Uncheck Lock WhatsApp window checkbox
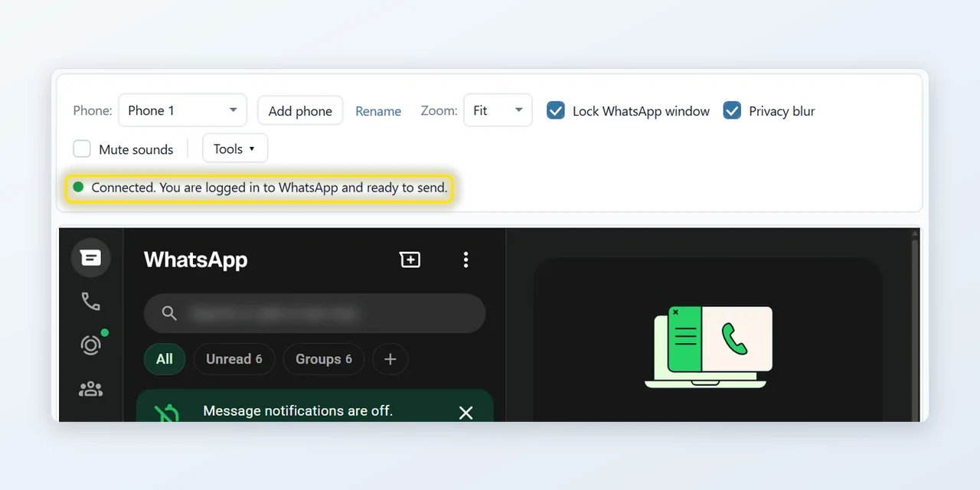 556,111
